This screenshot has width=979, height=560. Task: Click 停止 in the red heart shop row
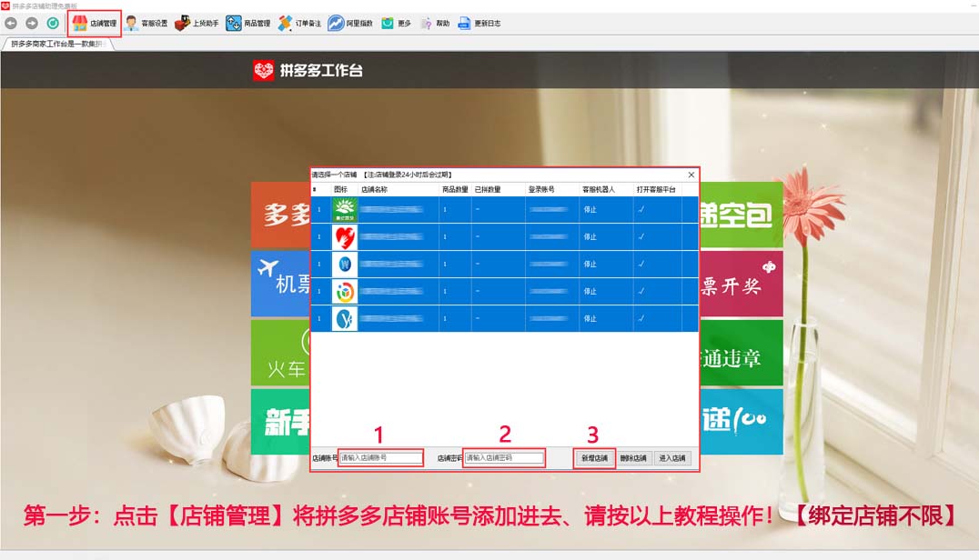pyautogui.click(x=590, y=237)
